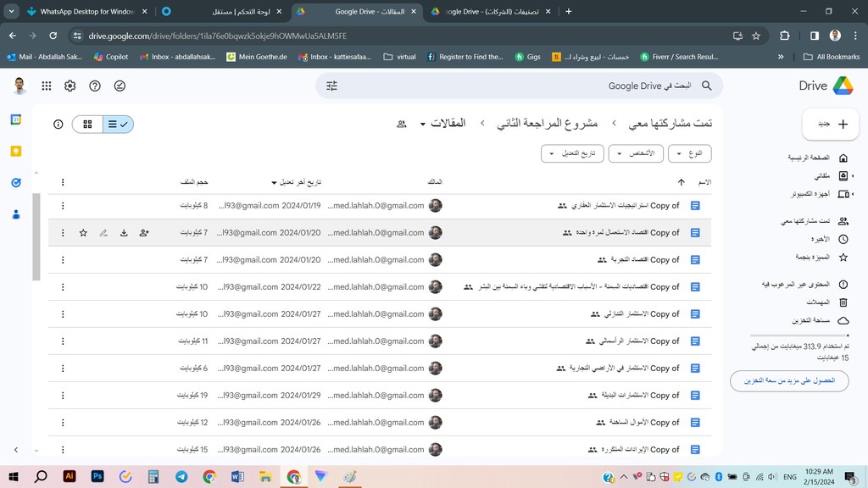The height and width of the screenshot is (488, 868).
Task: Switch to list layout view
Action: (x=118, y=124)
